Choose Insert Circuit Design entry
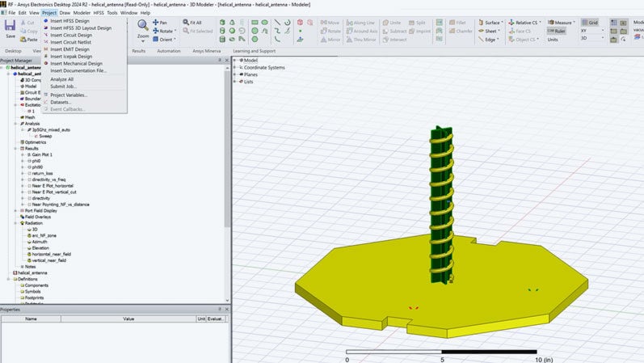The height and width of the screenshot is (363, 644). coord(71,35)
